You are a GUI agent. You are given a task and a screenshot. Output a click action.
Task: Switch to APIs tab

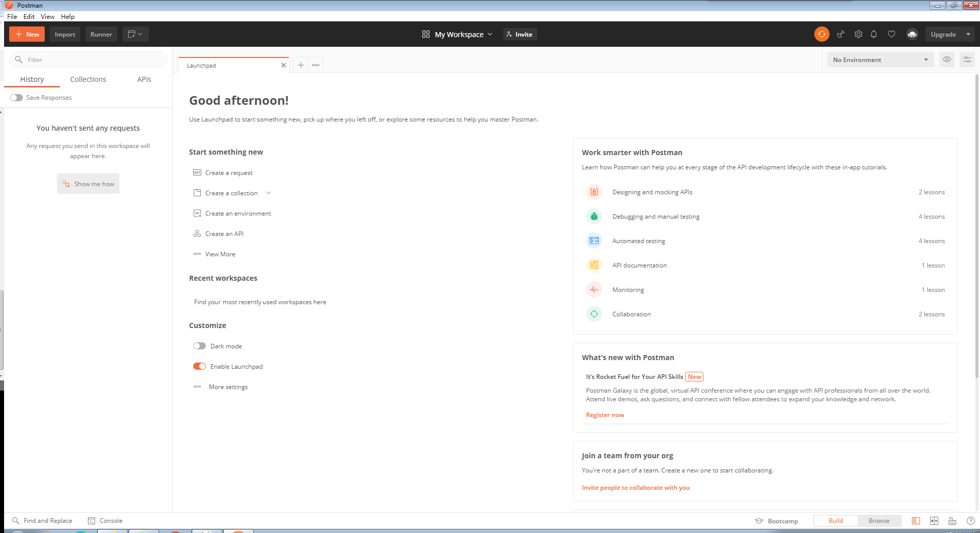coord(144,79)
